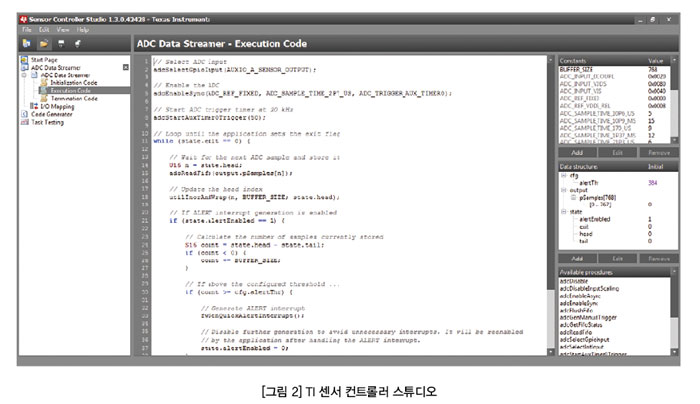The image size is (700, 404).
Task: Open the File menu
Action: point(27,29)
